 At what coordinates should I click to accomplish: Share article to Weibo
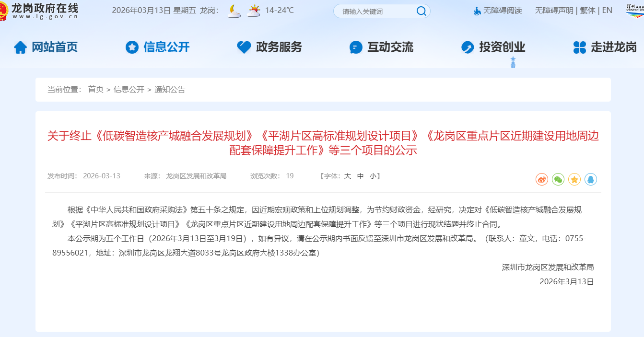pos(542,180)
